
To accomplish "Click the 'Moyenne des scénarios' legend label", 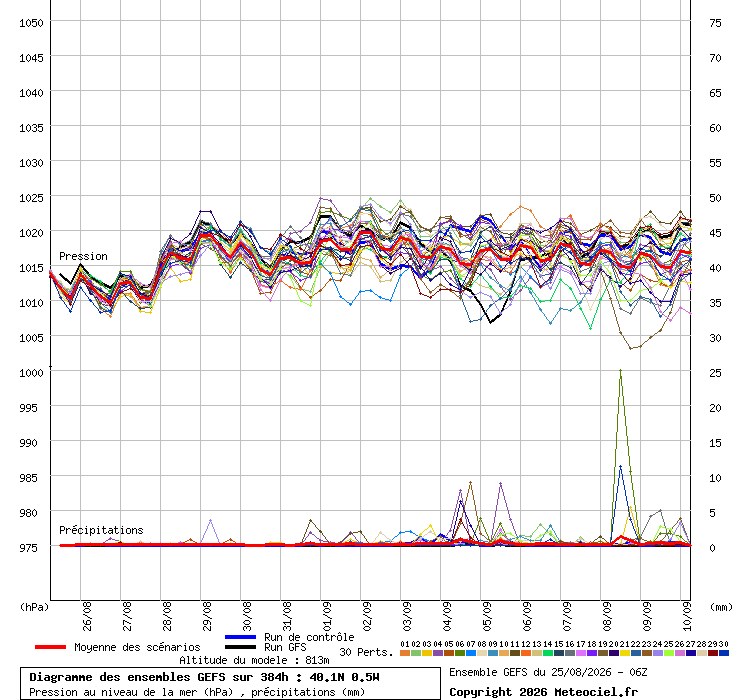I will point(137,647).
